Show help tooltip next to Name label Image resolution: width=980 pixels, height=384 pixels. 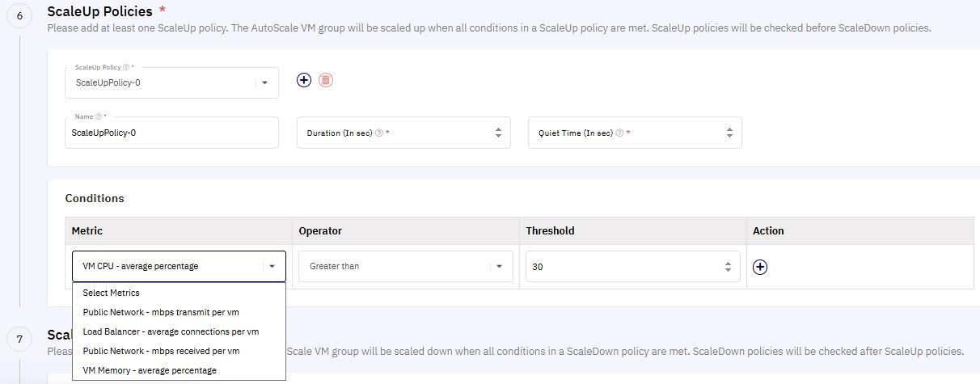99,116
